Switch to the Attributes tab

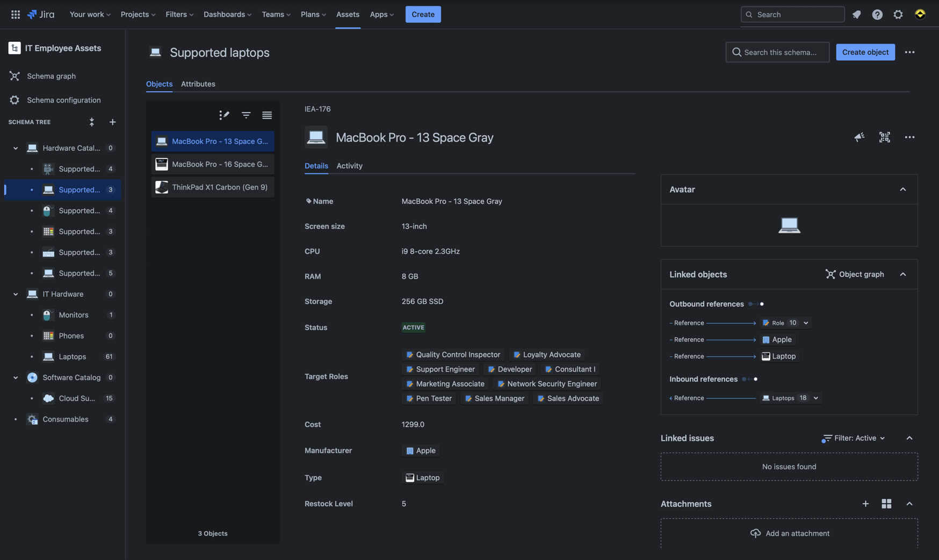point(198,84)
